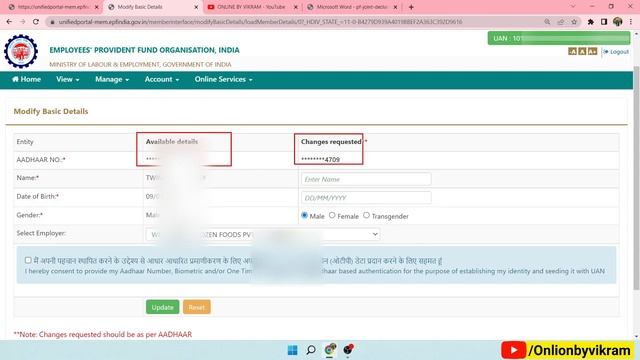Close the YouTube tab

pyautogui.click(x=296, y=7)
